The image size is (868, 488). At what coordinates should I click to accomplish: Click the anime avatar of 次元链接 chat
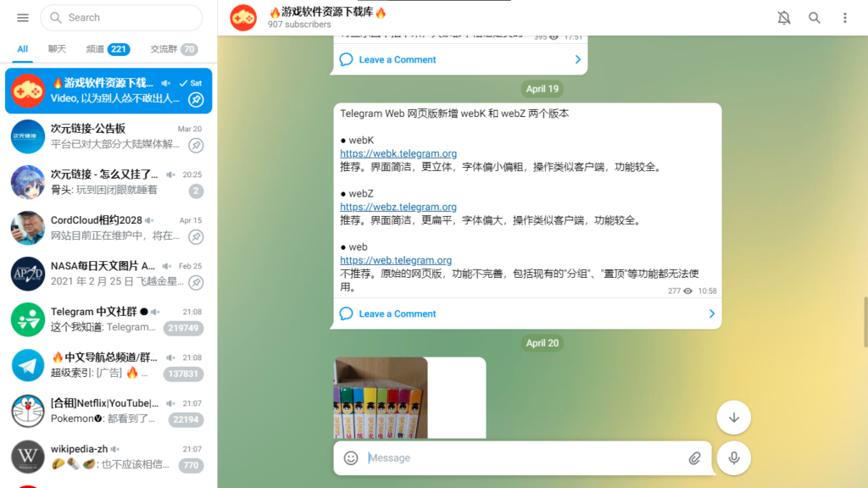tap(28, 182)
